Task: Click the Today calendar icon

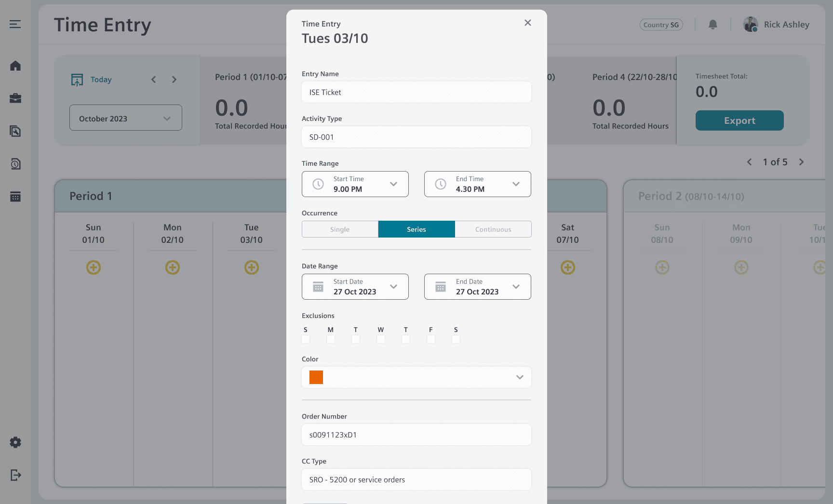Action: click(77, 80)
